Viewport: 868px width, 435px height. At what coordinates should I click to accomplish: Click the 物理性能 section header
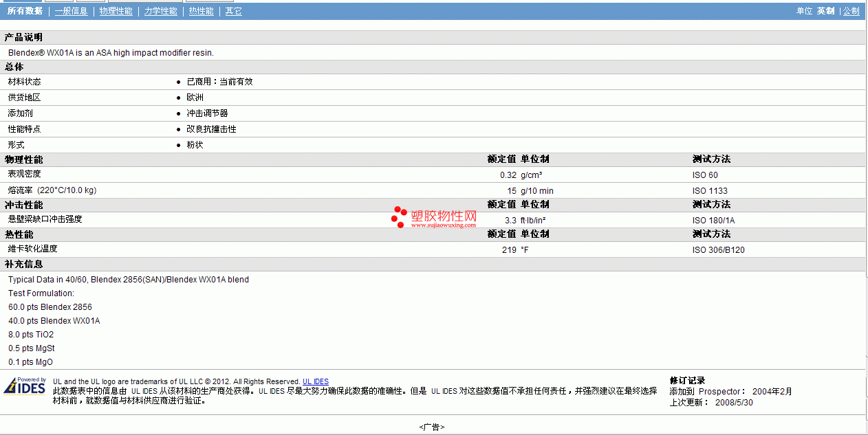[x=23, y=159]
